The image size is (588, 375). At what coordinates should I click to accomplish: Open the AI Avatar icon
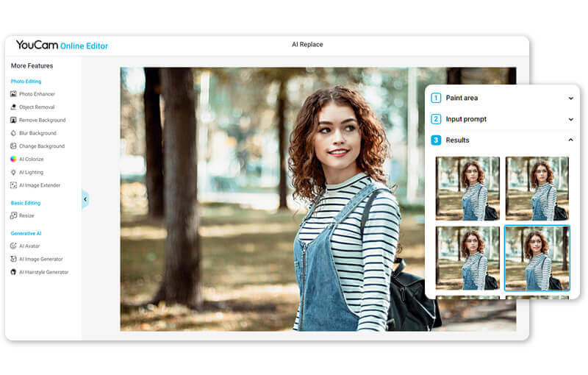pos(13,246)
